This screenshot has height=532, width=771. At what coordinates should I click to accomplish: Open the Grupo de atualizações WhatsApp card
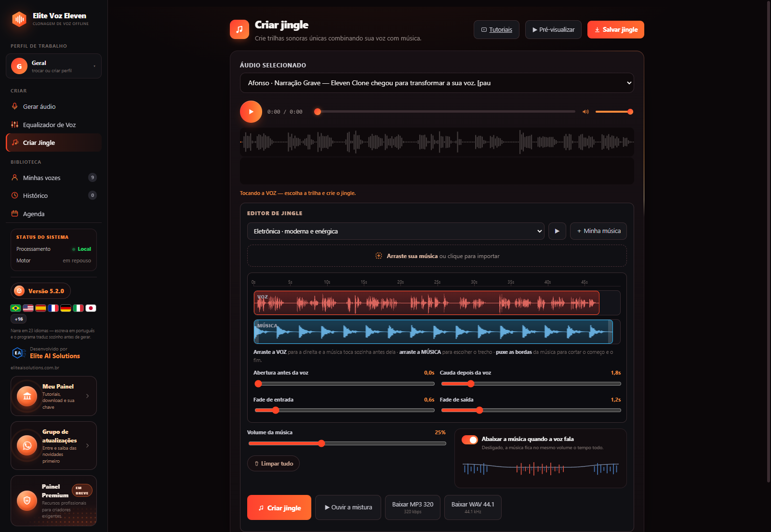[53, 446]
